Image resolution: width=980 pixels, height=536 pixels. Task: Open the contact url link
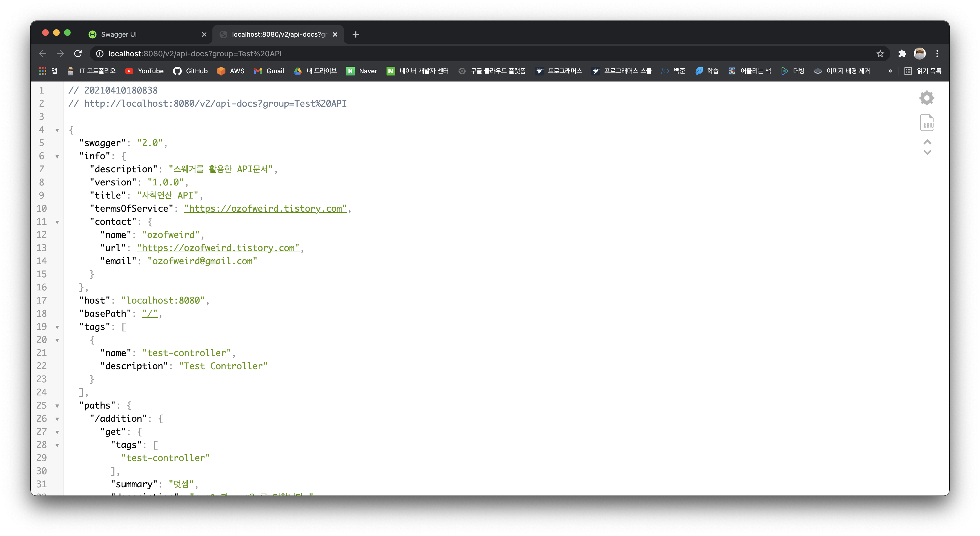pyautogui.click(x=218, y=248)
